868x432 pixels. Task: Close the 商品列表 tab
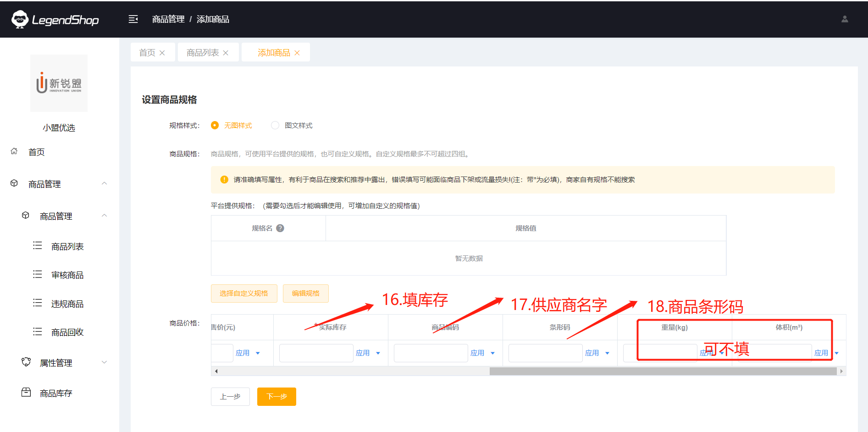[x=226, y=53]
